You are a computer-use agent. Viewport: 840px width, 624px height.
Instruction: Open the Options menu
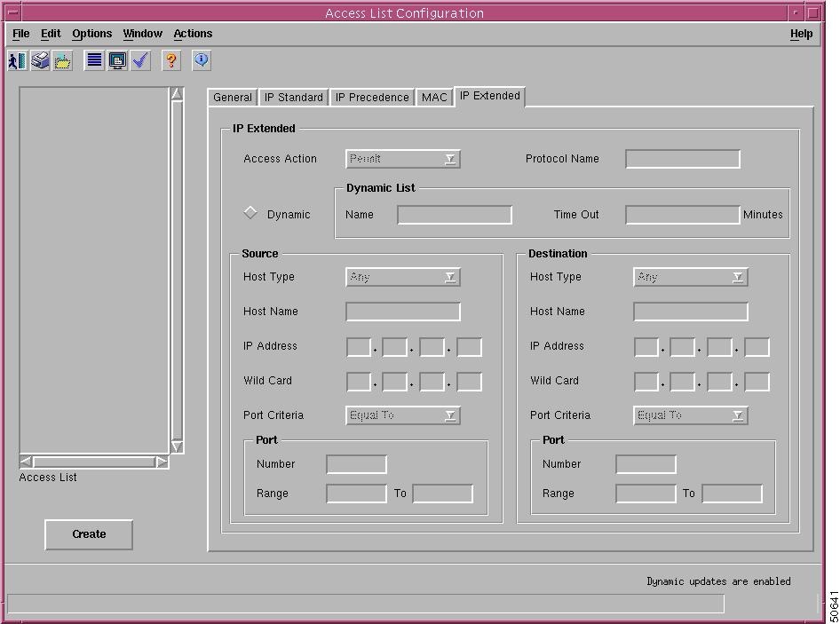pyautogui.click(x=92, y=33)
